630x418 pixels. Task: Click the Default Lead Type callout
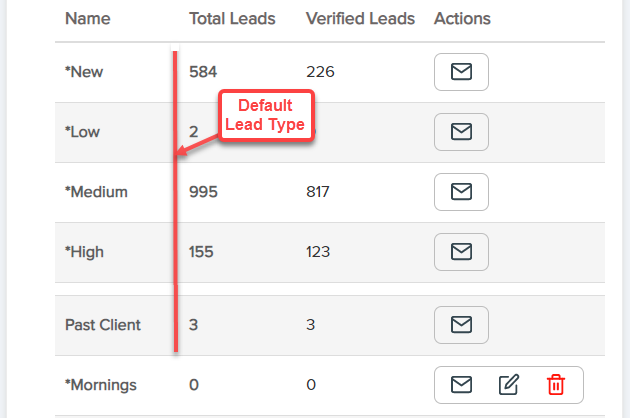click(264, 116)
